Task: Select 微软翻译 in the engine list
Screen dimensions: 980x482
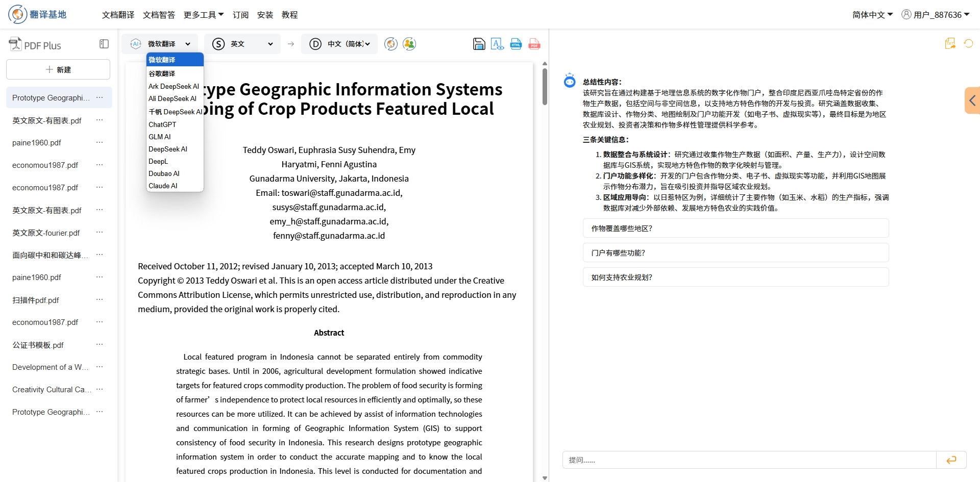Action: [x=175, y=60]
